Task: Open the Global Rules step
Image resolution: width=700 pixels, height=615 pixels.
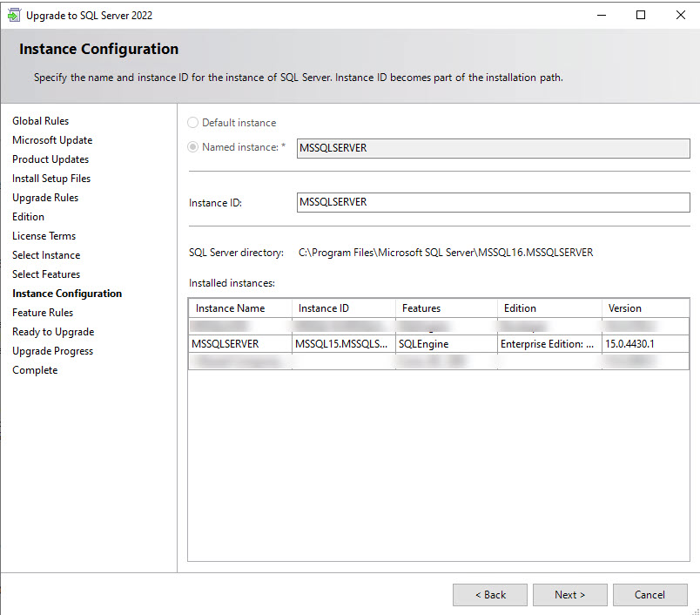Action: point(41,121)
